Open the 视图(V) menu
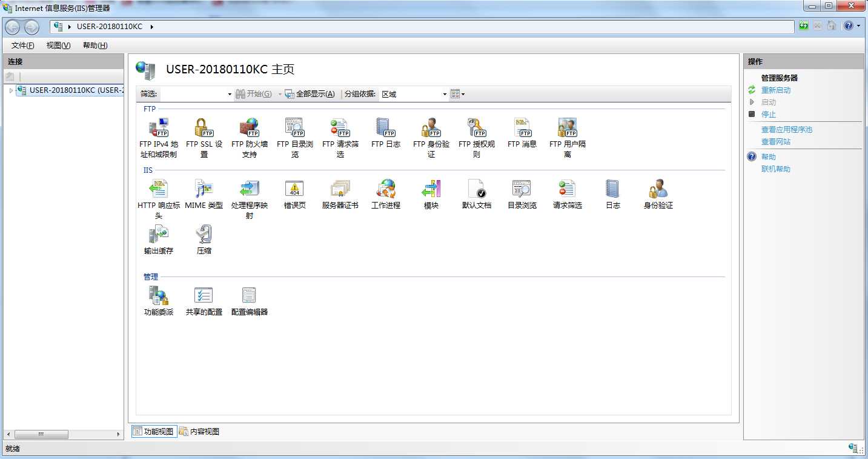 (x=58, y=45)
